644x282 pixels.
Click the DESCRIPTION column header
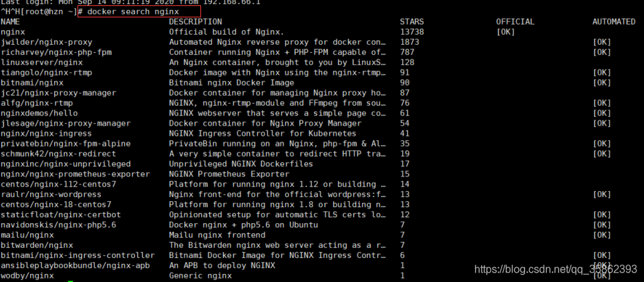196,22
